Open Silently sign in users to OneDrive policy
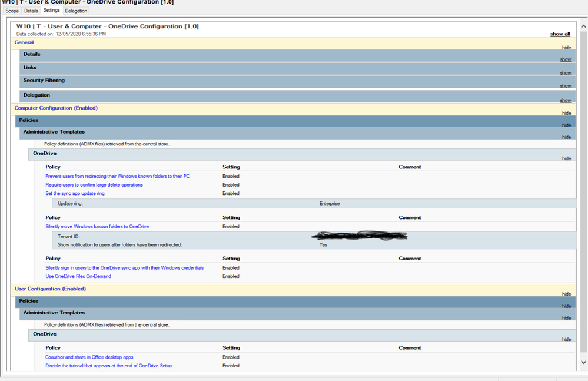 pos(125,268)
